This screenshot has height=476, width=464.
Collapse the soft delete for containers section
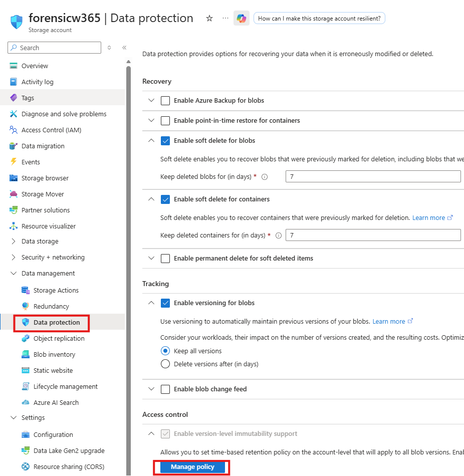pyautogui.click(x=151, y=199)
